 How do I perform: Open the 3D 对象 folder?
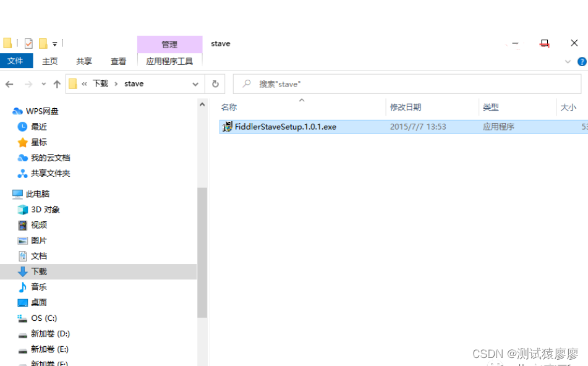[45, 209]
